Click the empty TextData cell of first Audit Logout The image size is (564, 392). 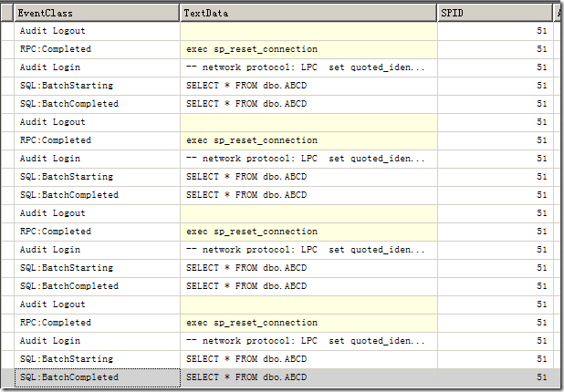click(x=308, y=31)
